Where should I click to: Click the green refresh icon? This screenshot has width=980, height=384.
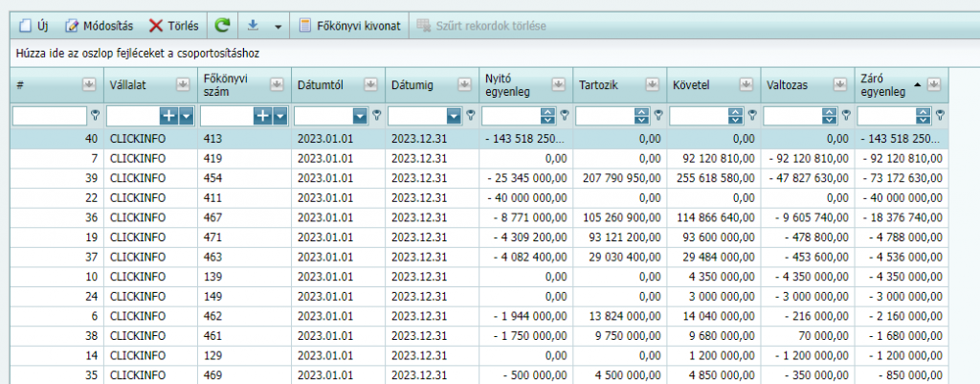(222, 25)
